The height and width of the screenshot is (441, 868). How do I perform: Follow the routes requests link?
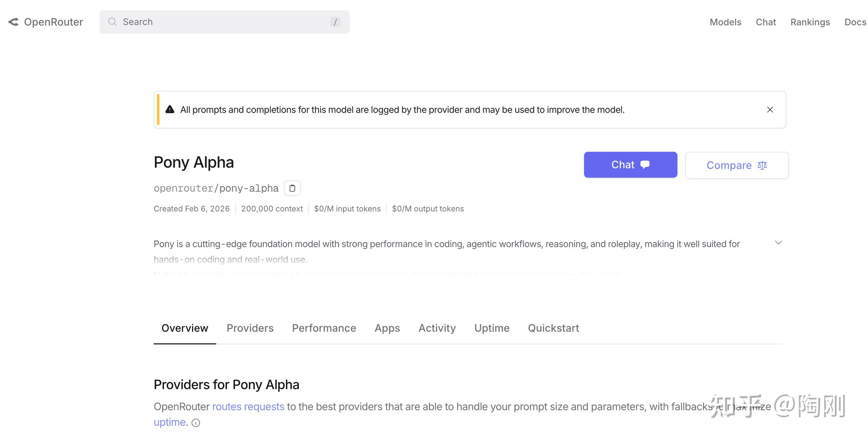(248, 407)
